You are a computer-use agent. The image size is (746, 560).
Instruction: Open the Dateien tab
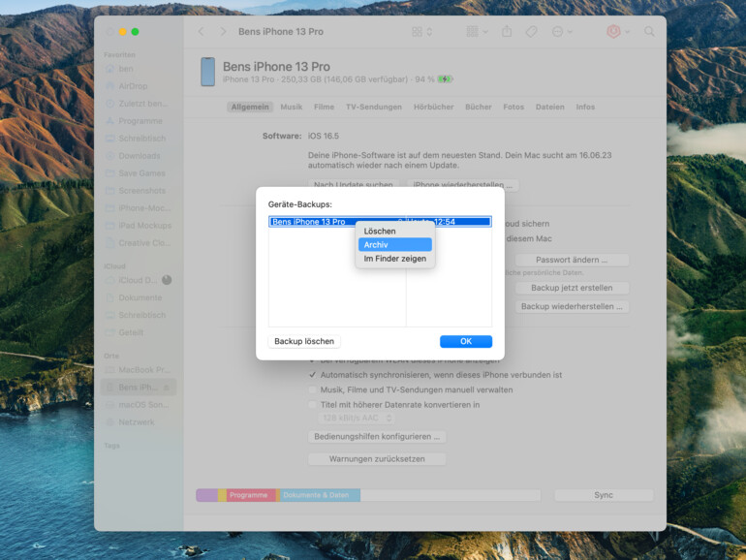pos(550,107)
